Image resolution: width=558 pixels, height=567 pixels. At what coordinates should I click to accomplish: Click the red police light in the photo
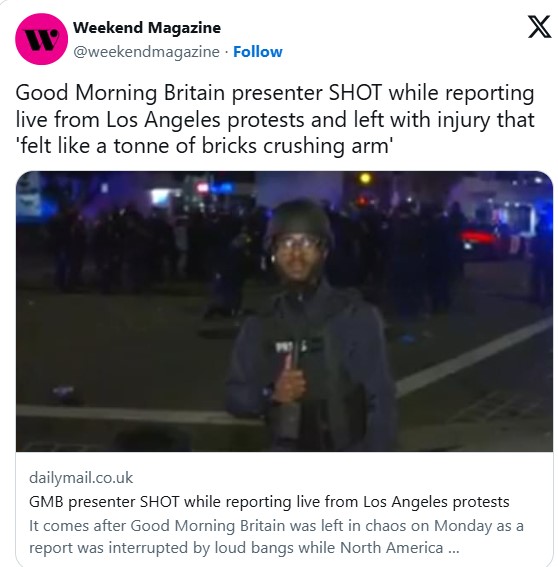click(x=478, y=237)
